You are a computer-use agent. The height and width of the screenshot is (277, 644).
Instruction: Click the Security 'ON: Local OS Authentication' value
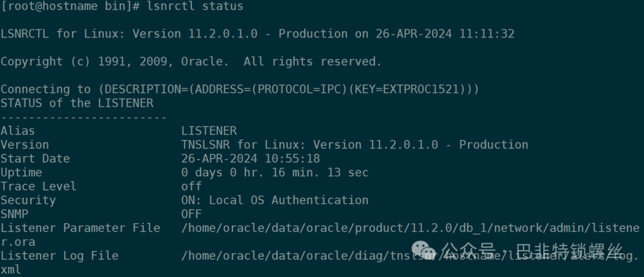pos(275,200)
